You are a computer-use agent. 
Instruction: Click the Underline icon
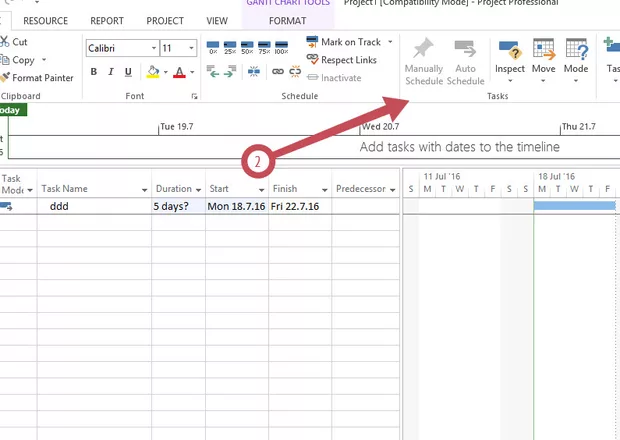[x=128, y=72]
